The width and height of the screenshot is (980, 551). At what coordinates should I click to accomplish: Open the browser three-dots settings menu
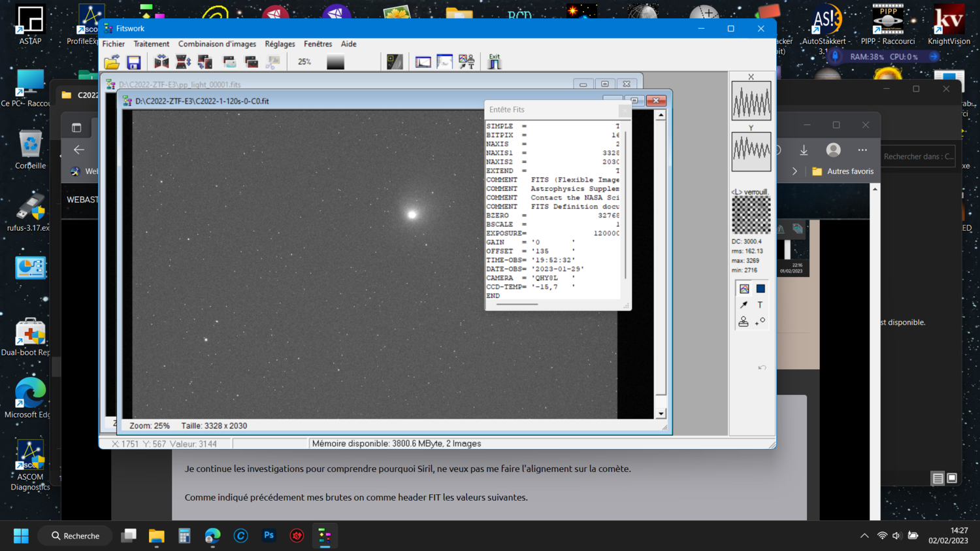click(862, 150)
